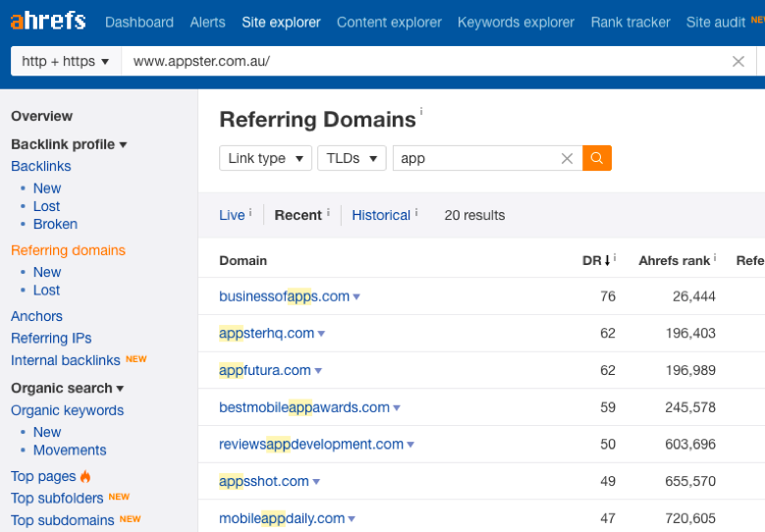Clear the URL field with the X
The height and width of the screenshot is (532, 765).
[x=738, y=62]
